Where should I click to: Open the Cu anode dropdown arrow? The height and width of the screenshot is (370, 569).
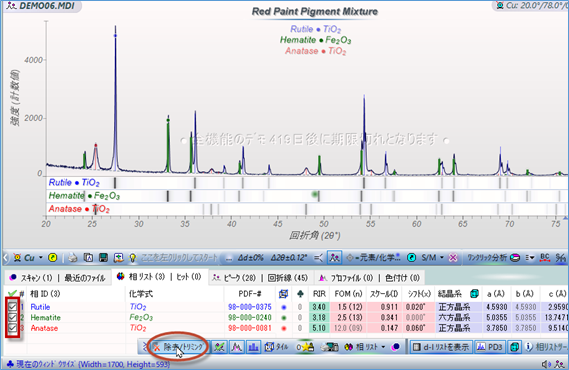[x=41, y=258]
